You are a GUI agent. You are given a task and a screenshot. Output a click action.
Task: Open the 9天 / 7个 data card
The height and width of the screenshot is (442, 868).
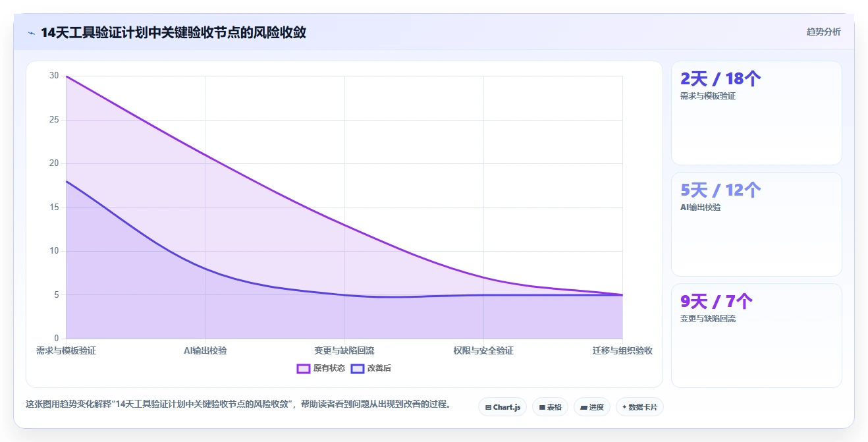pyautogui.click(x=756, y=335)
